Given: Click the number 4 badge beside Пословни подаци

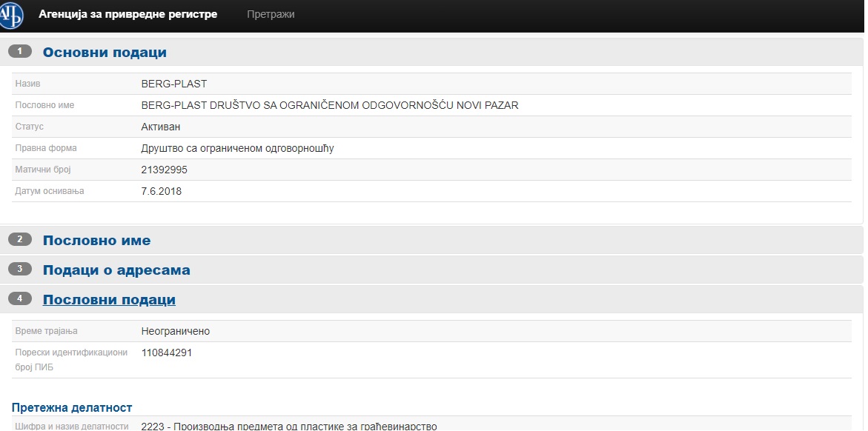Looking at the screenshot, I should [20, 299].
